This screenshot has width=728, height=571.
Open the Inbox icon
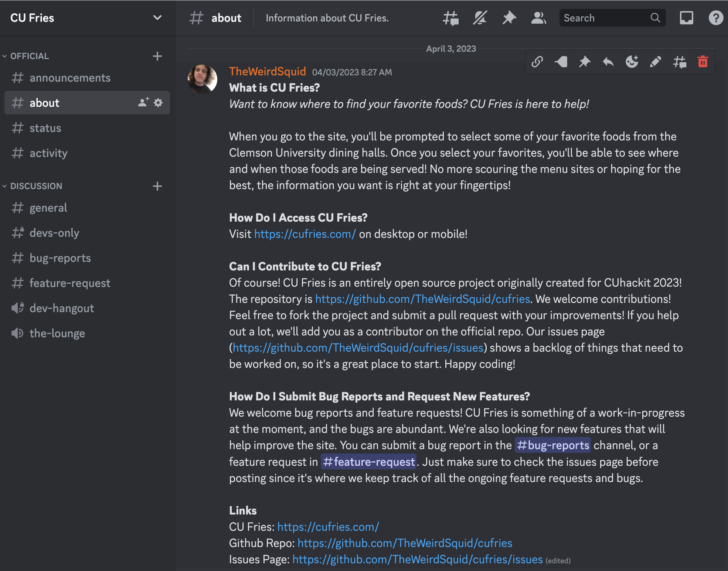[x=686, y=18]
